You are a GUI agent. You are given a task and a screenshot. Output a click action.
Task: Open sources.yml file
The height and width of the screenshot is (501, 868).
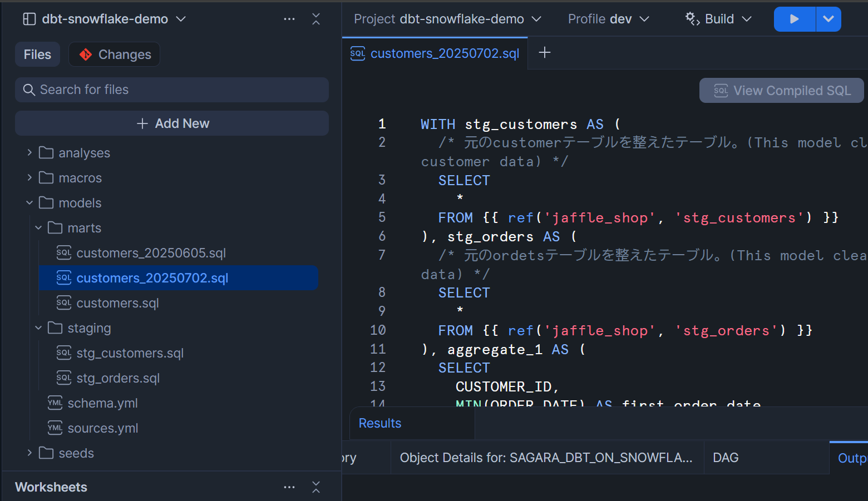click(103, 428)
